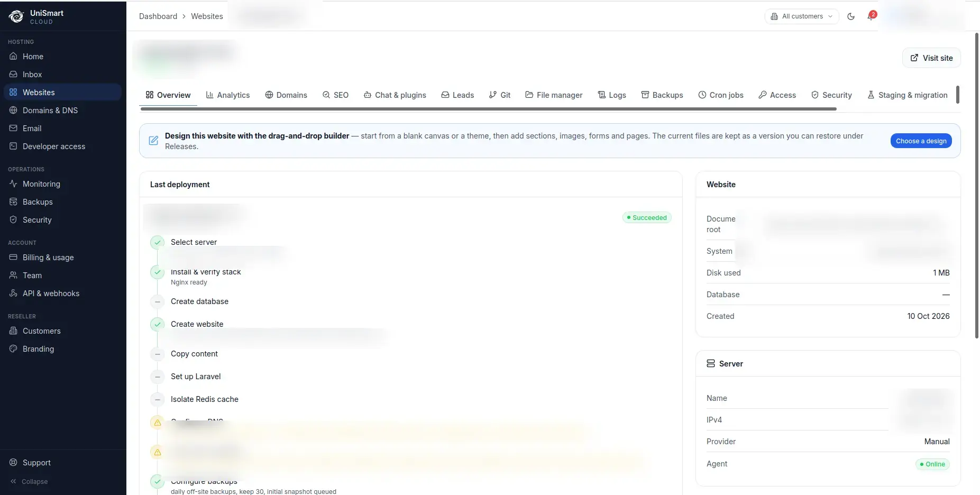Image resolution: width=980 pixels, height=495 pixels.
Task: Click the Last deployment heading
Action: (x=180, y=185)
